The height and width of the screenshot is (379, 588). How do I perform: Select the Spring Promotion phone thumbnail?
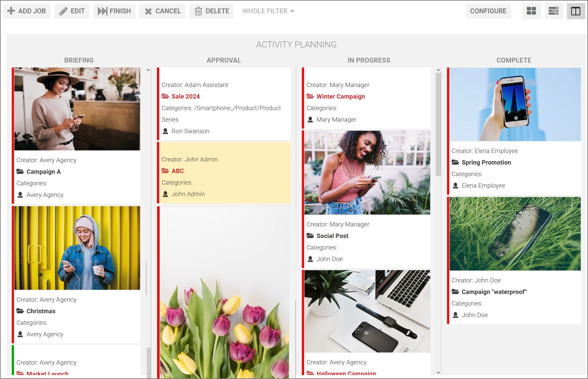tap(515, 104)
